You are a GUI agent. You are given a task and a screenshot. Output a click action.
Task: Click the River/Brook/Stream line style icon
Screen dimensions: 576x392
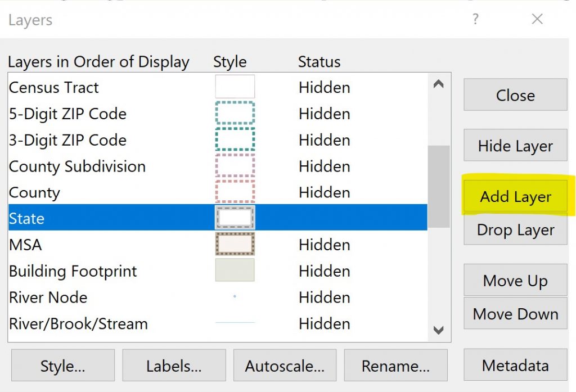[x=235, y=323]
